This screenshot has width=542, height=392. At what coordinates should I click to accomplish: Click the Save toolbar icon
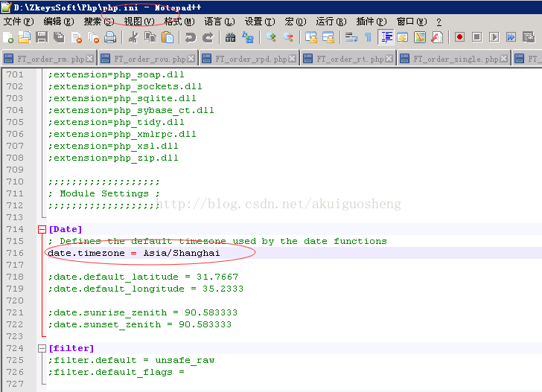point(42,37)
